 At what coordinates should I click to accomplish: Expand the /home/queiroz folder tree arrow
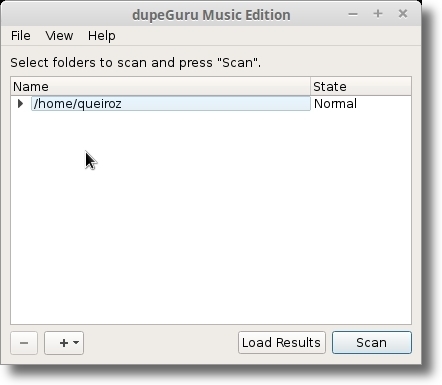pos(20,104)
